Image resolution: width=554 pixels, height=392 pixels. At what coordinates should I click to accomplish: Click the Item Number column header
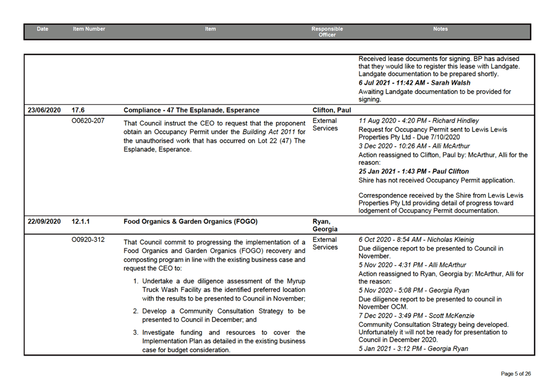pyautogui.click(x=89, y=29)
